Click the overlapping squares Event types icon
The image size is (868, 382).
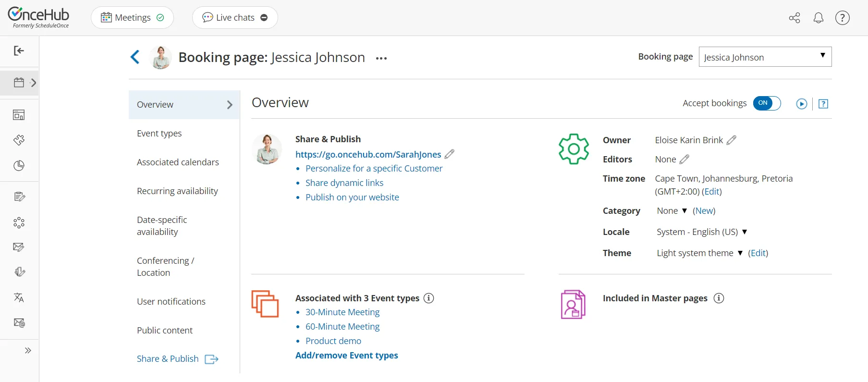(265, 304)
